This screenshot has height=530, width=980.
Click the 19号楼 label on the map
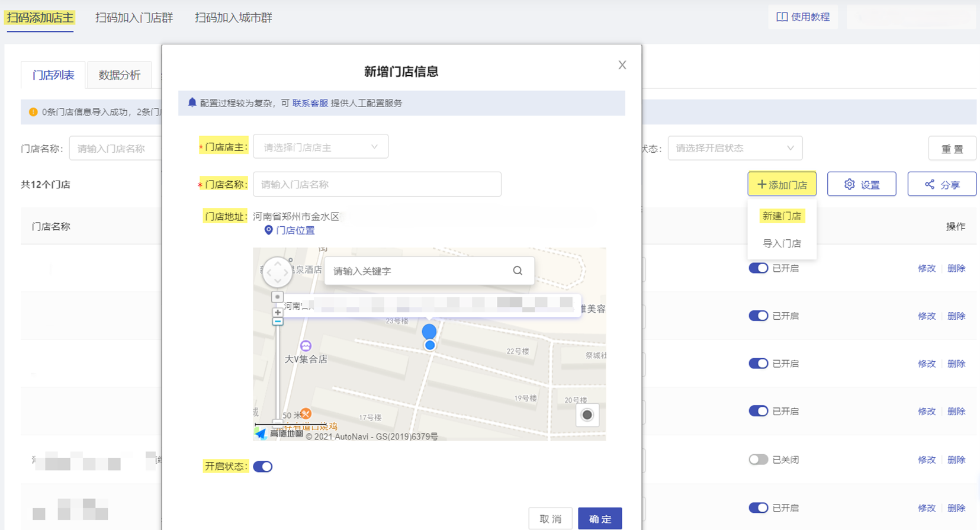525,398
